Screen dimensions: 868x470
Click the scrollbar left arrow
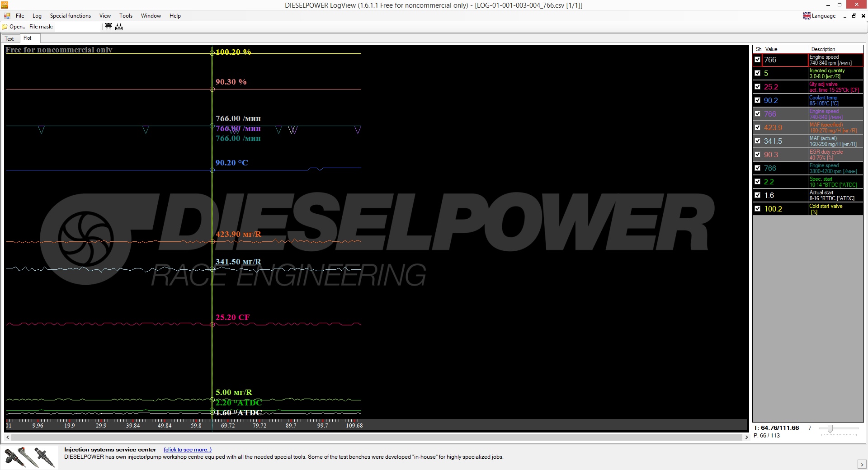8,437
